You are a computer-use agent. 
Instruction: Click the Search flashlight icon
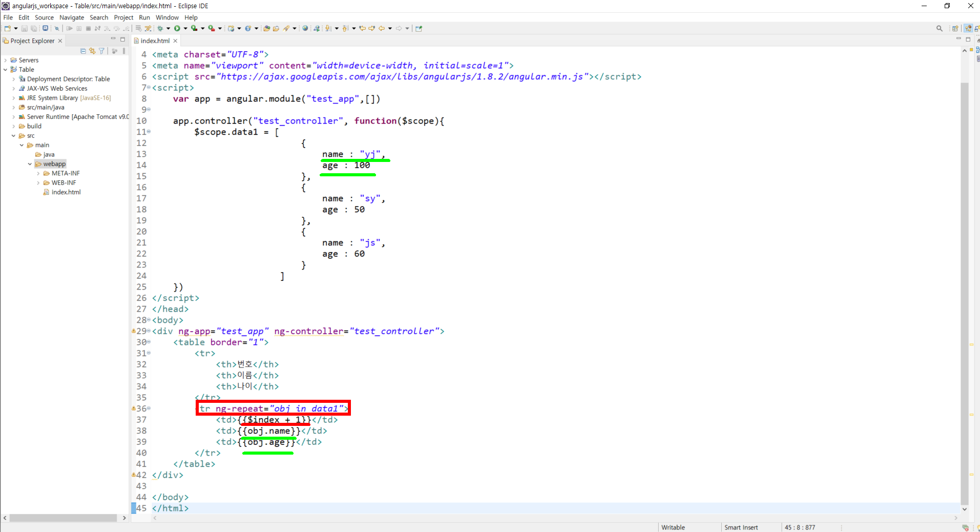286,28
